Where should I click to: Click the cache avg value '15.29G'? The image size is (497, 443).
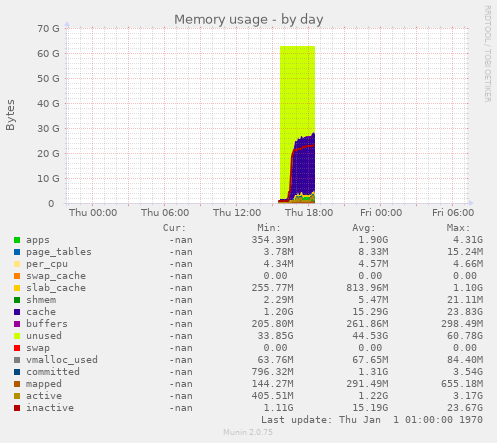370,312
